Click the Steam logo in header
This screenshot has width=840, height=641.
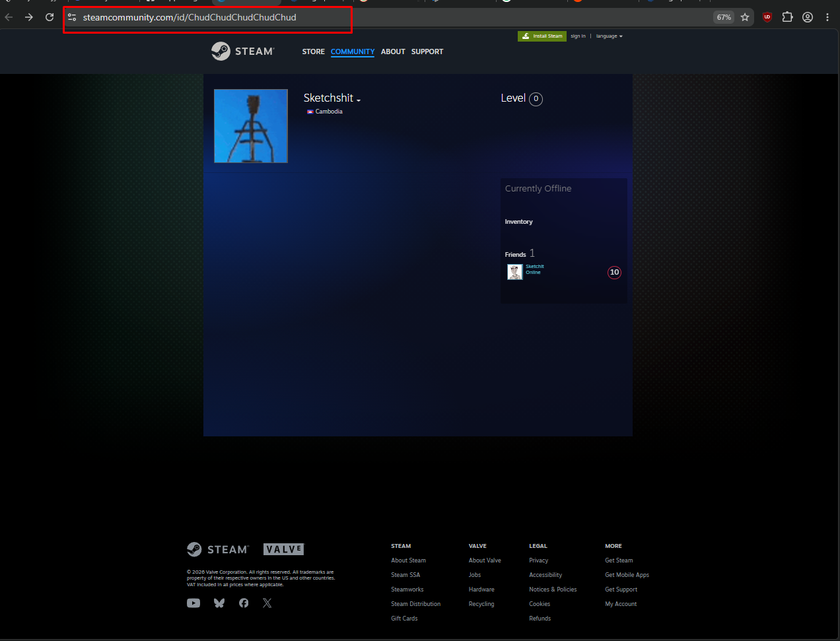pyautogui.click(x=243, y=51)
